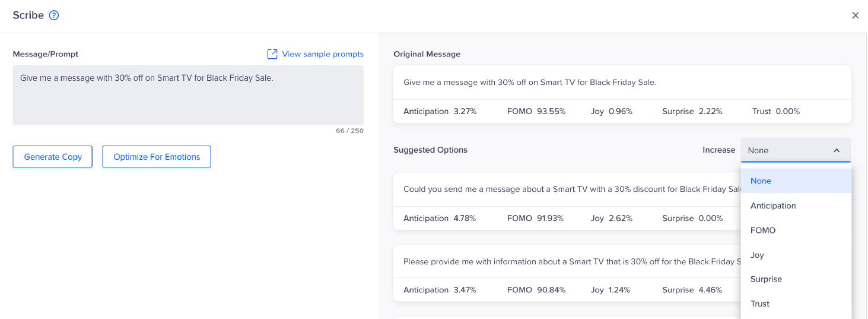
Task: Pick Joy in the Increase dropdown list
Action: (757, 255)
